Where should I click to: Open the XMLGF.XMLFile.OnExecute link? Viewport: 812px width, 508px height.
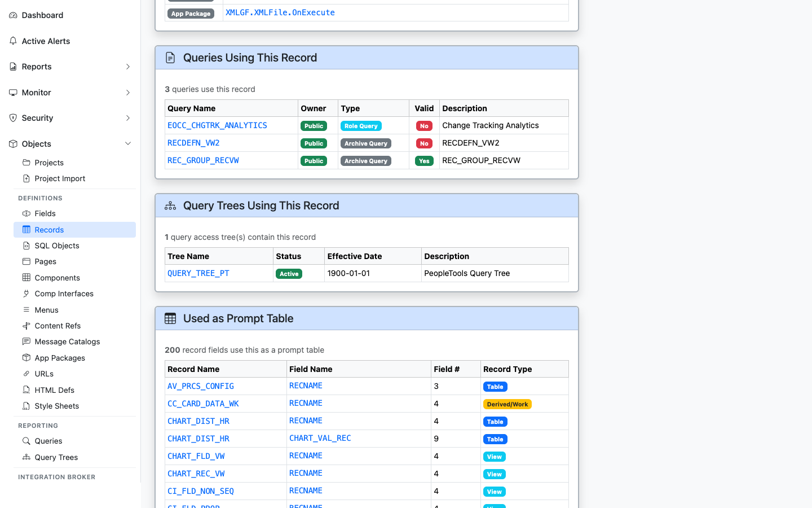point(280,12)
